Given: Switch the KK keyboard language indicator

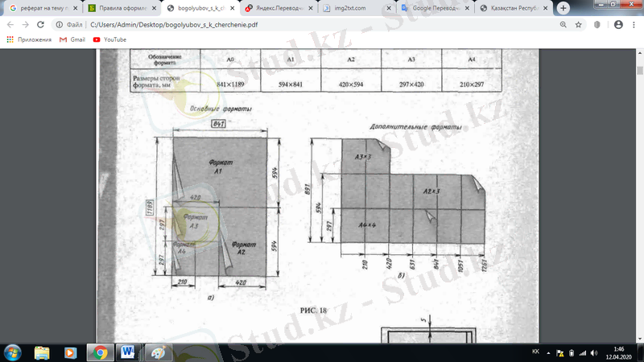Looking at the screenshot, I should (x=535, y=352).
